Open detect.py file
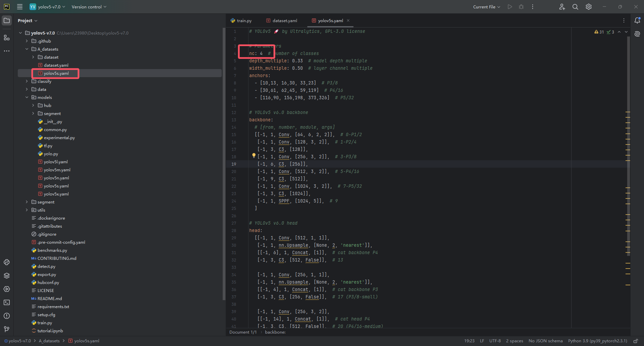 click(46, 266)
